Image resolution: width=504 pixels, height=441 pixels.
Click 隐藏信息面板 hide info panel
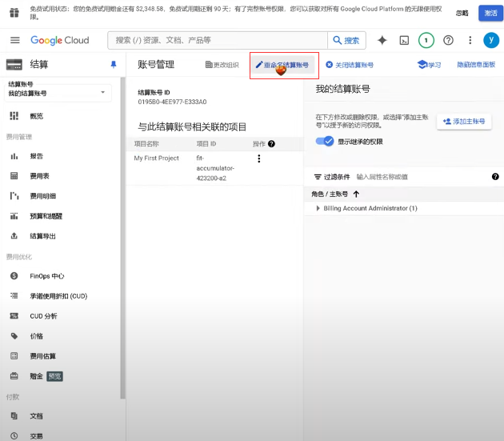point(476,65)
